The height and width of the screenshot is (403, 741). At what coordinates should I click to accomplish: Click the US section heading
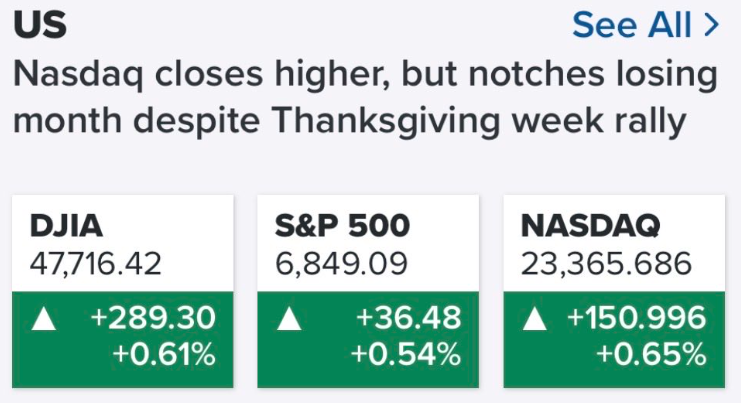coord(41,25)
